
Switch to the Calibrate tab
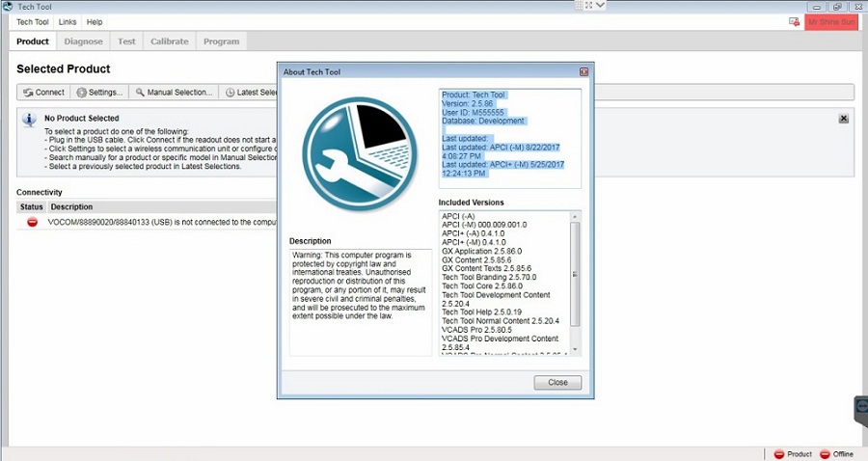[x=170, y=41]
